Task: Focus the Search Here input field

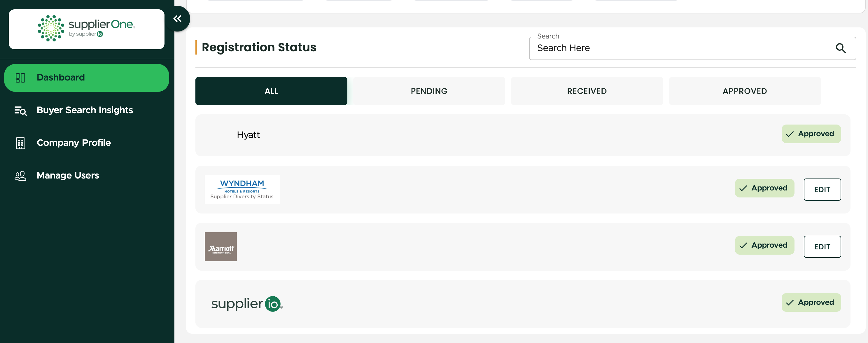Action: (692, 48)
